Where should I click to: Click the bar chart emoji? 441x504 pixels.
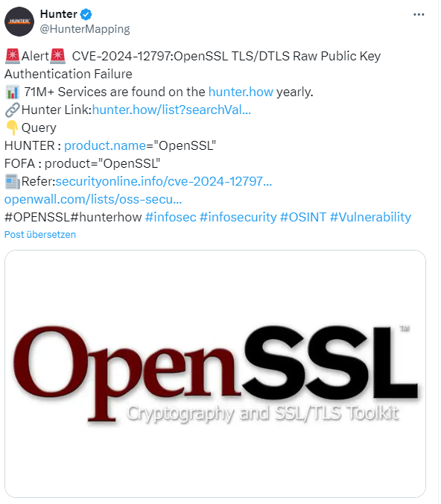pyautogui.click(x=13, y=92)
